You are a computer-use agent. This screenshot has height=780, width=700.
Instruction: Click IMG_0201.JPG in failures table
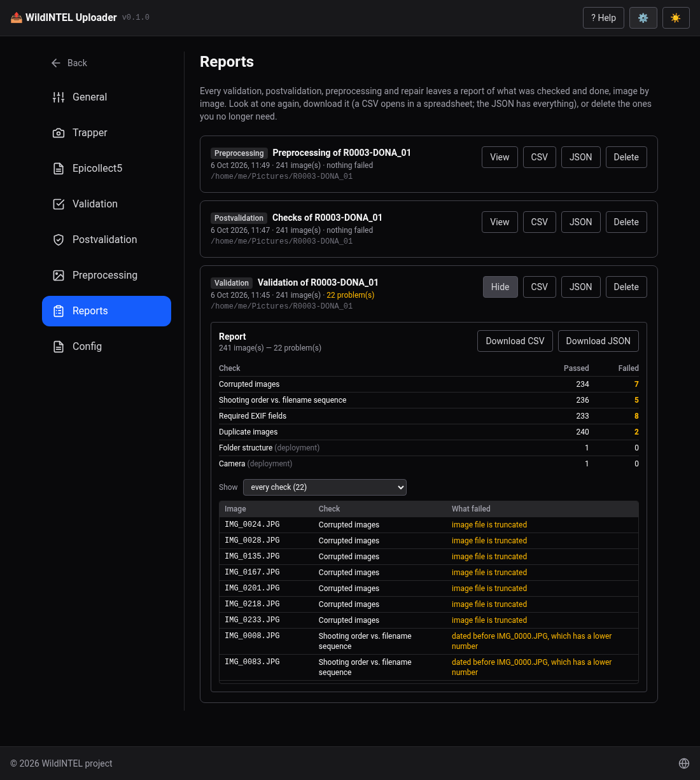(x=252, y=588)
